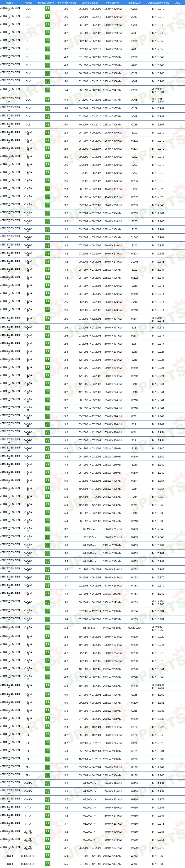Click the Pojemność silnika column header
Image resolution: width=185 pixels, height=868 pixels.
coord(66,2)
